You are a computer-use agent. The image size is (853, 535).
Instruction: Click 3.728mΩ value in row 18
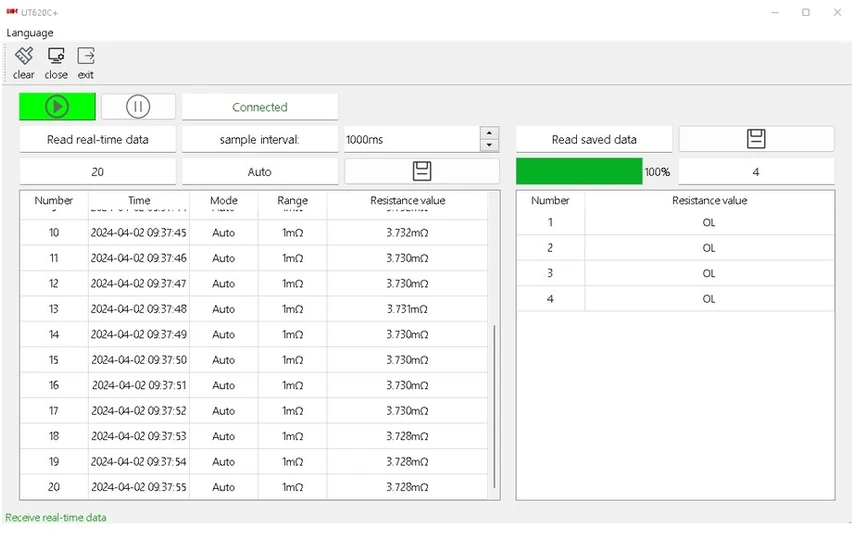coord(407,436)
